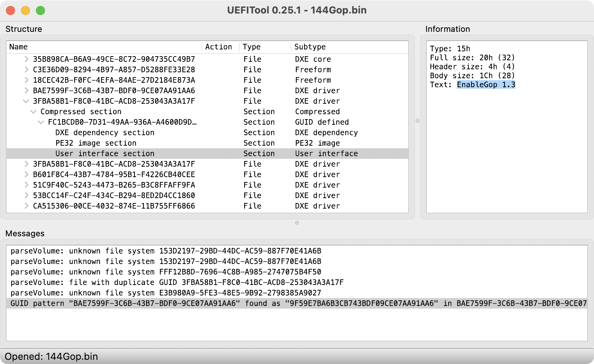
Task: Click the "Full size: 20h (32)" line
Action: (473, 58)
